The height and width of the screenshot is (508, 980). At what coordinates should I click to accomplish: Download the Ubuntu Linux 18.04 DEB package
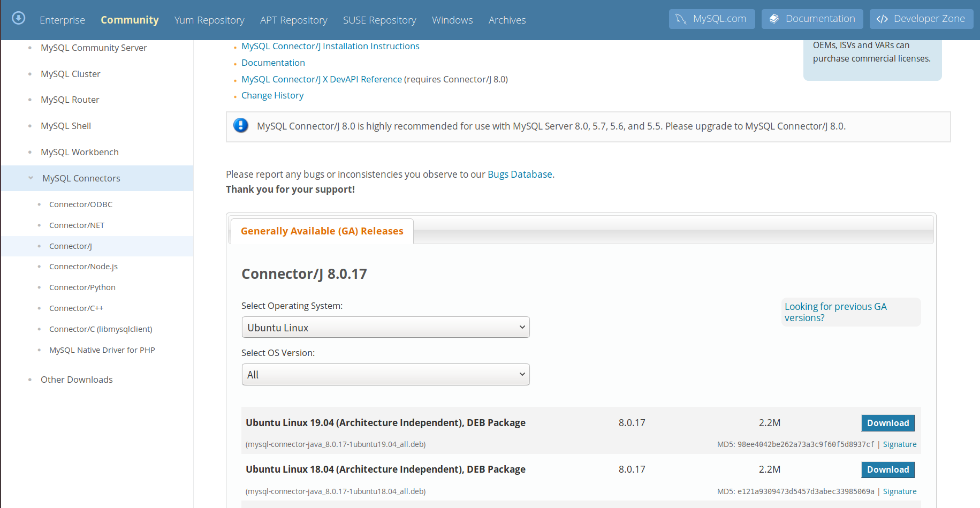pyautogui.click(x=888, y=469)
